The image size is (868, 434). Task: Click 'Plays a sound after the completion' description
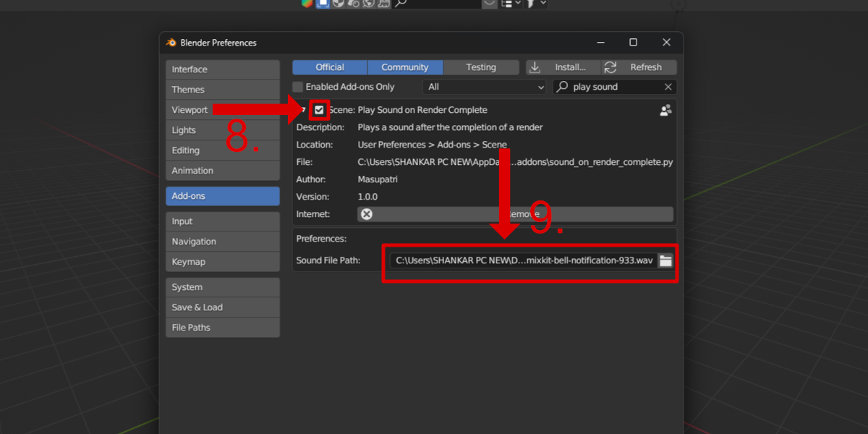click(450, 127)
